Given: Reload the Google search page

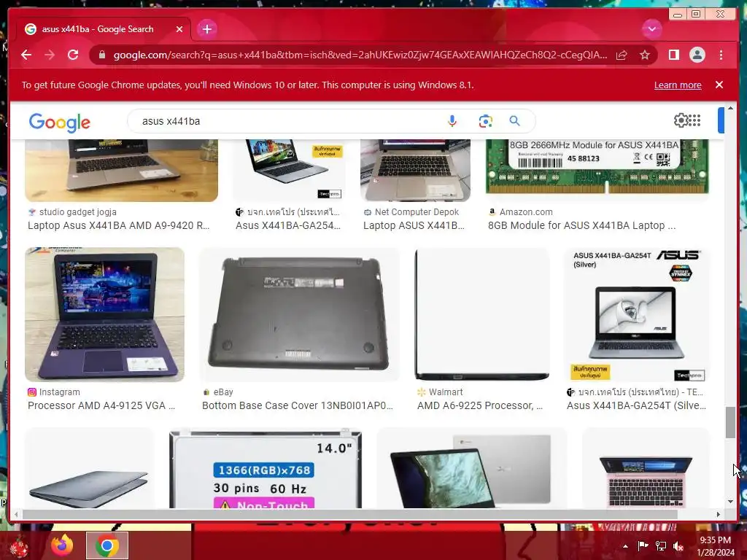Looking at the screenshot, I should [x=73, y=55].
